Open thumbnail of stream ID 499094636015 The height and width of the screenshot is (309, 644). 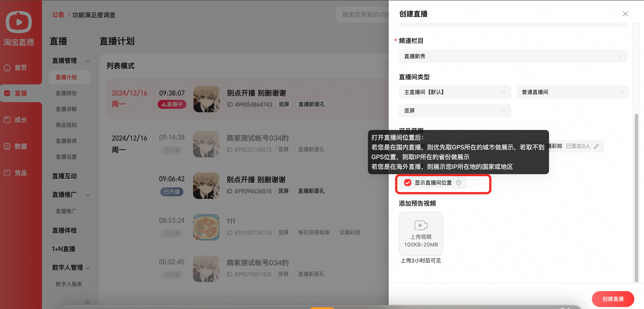click(206, 186)
